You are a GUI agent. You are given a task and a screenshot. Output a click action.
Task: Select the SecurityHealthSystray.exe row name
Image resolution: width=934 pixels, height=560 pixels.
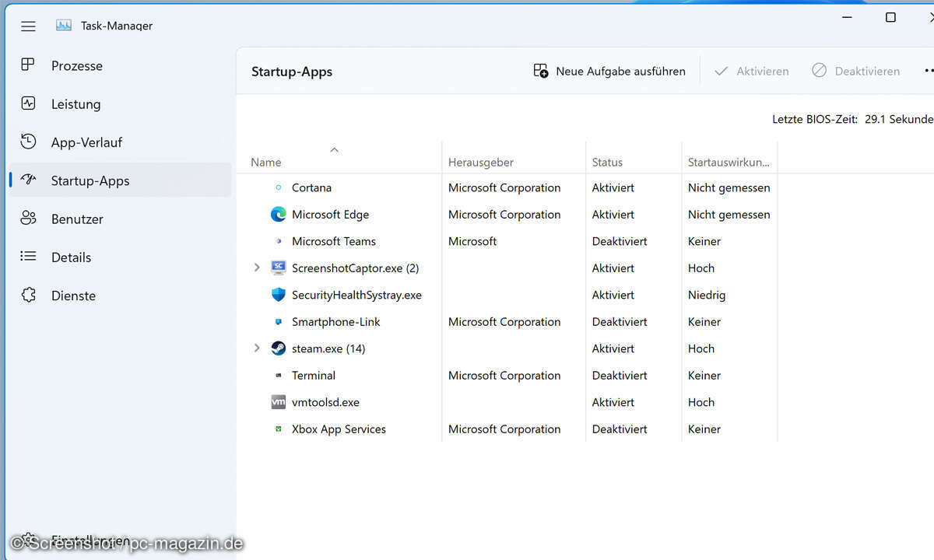click(356, 295)
